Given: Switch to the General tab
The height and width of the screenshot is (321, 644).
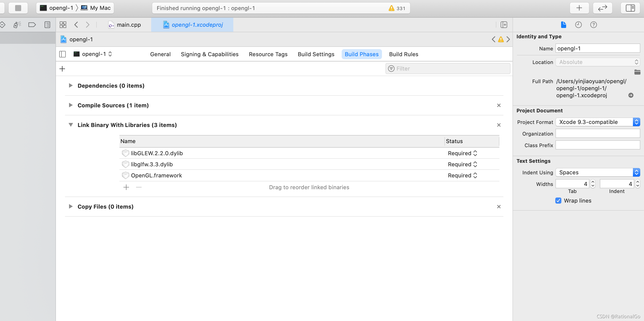Looking at the screenshot, I should coord(160,54).
